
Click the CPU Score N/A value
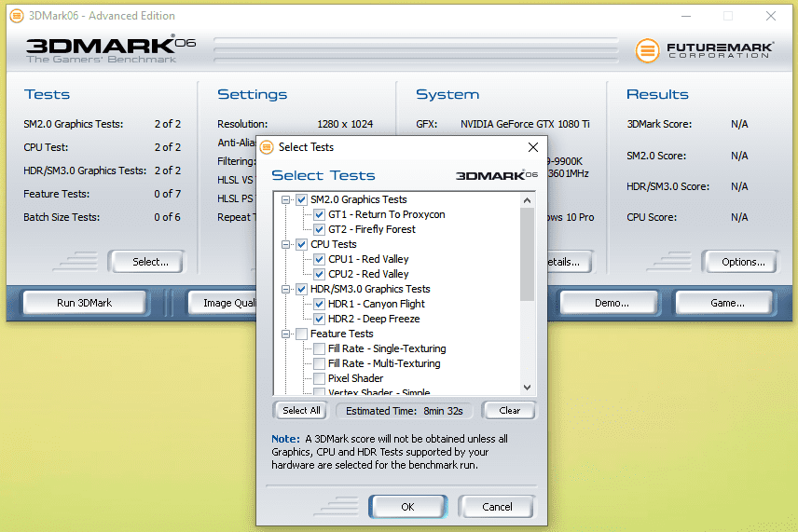[x=739, y=217]
